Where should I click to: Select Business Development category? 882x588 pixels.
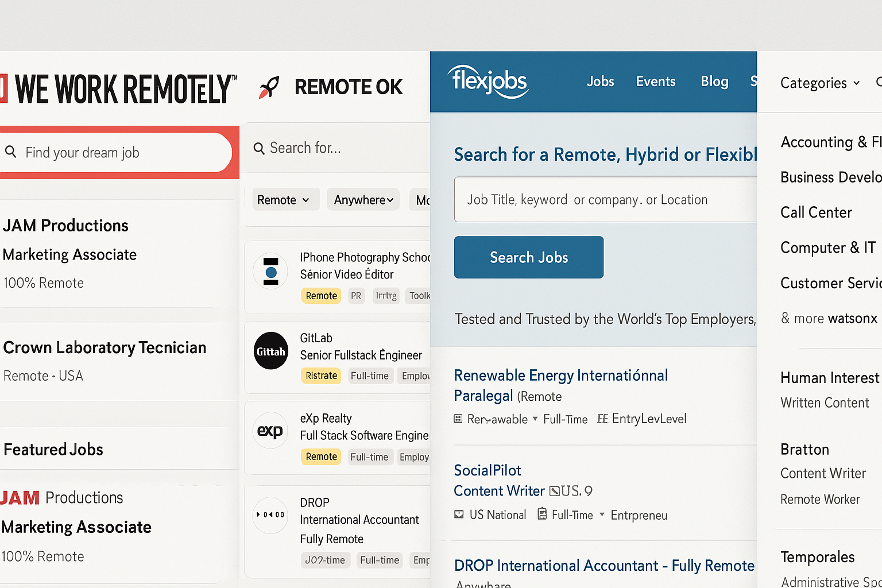pyautogui.click(x=831, y=177)
